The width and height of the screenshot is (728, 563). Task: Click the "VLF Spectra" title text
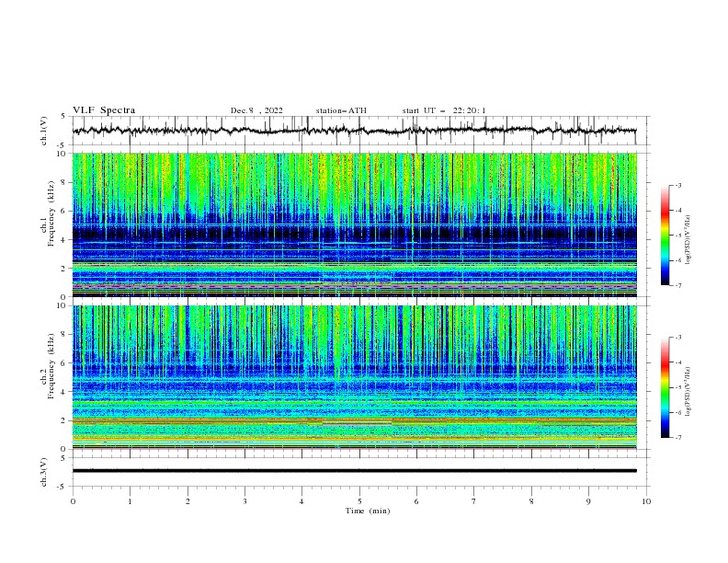coord(104,110)
